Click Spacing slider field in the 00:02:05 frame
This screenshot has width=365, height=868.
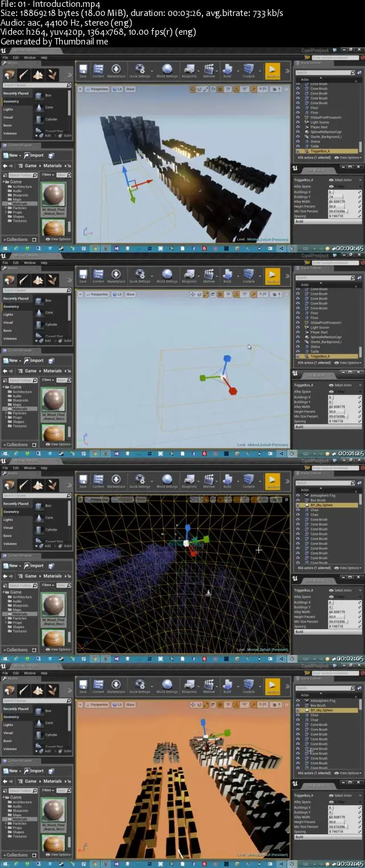click(344, 626)
